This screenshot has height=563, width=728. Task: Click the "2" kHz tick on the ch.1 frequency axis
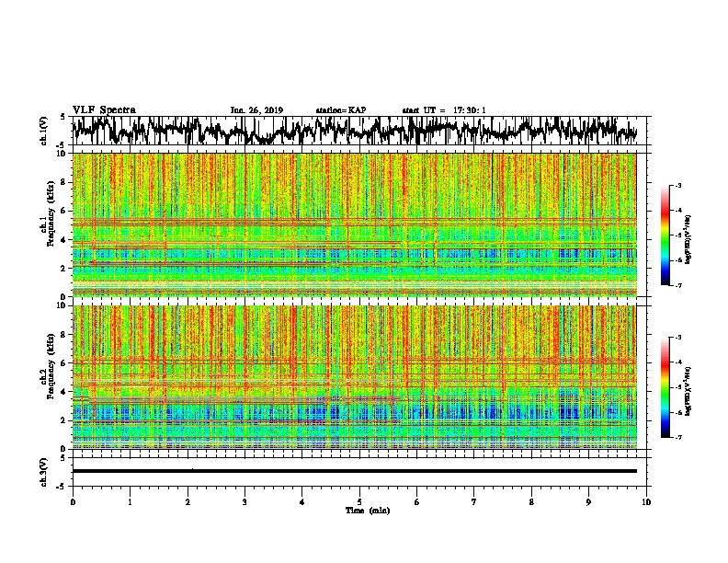64,269
